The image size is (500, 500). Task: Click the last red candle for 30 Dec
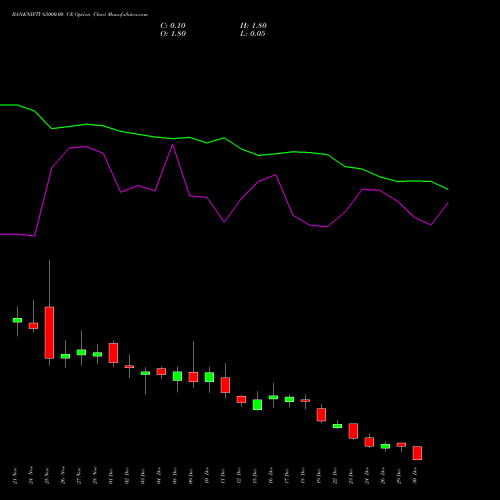(x=417, y=453)
